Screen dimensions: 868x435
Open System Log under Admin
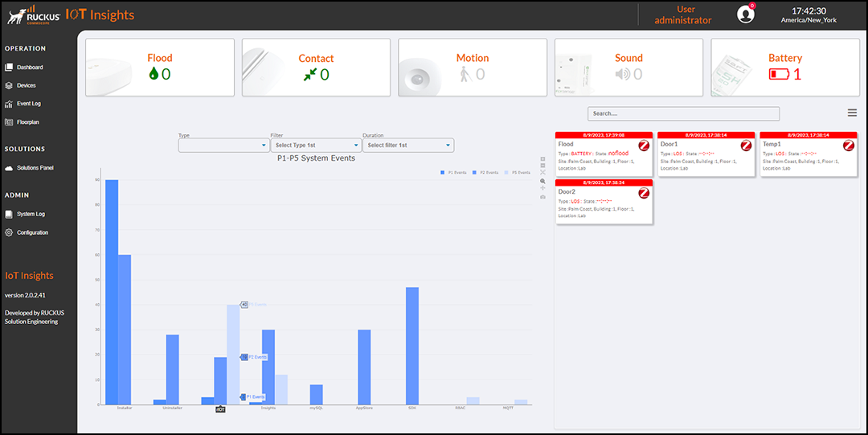click(31, 214)
